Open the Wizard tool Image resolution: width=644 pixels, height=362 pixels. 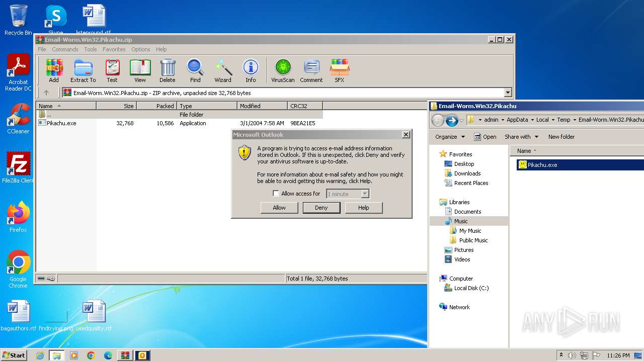pyautogui.click(x=223, y=71)
